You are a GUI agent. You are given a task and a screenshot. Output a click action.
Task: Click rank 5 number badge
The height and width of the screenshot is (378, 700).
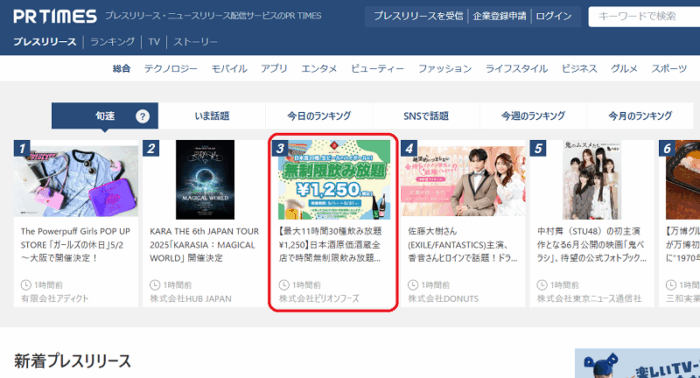tap(538, 148)
